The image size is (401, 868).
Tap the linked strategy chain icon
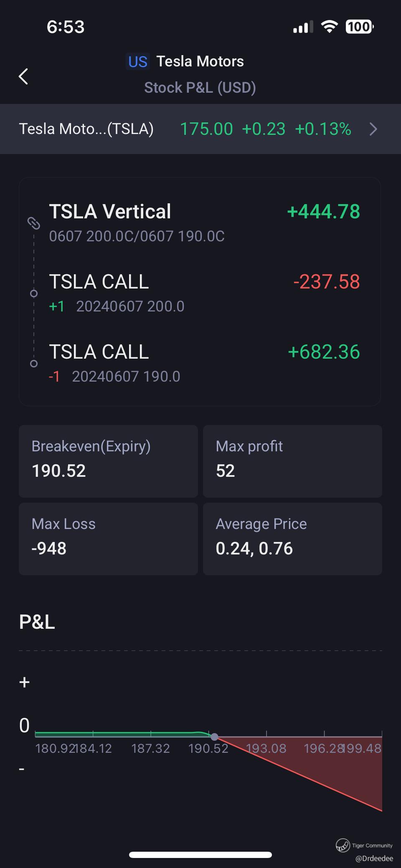pos(34,223)
